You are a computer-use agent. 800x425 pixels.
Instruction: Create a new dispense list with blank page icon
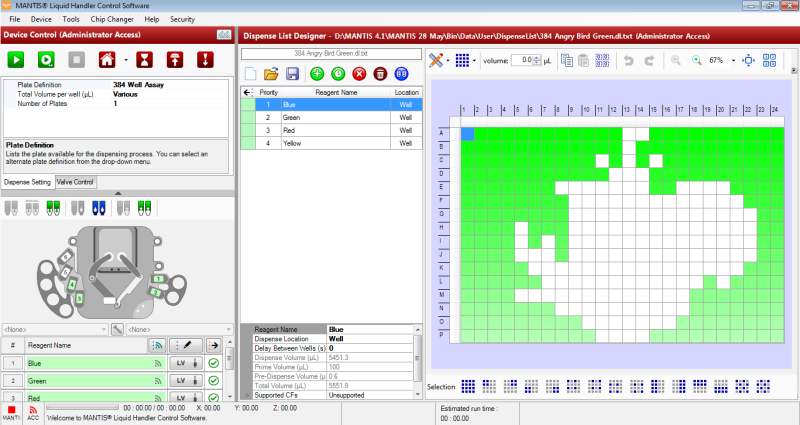coord(251,74)
